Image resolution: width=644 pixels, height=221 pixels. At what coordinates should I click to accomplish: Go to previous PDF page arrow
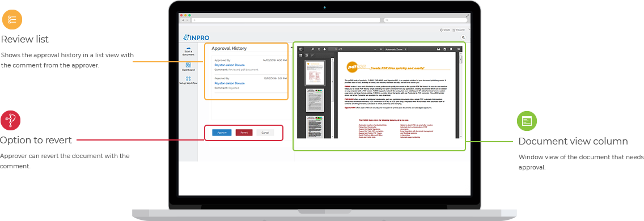point(319,49)
